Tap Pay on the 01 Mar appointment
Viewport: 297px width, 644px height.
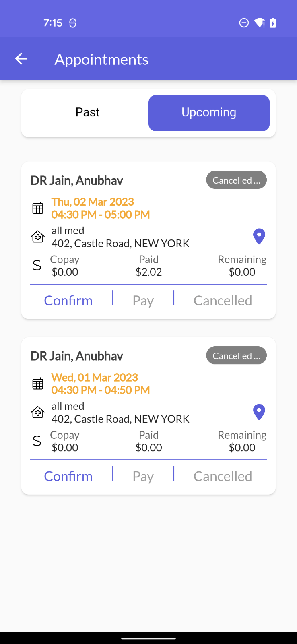coord(143,477)
